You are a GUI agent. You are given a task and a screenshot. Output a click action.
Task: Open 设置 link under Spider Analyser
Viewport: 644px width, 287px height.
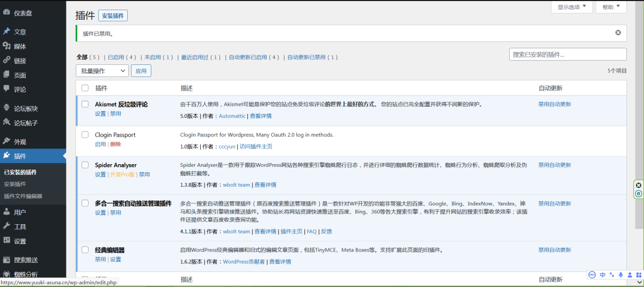100,174
